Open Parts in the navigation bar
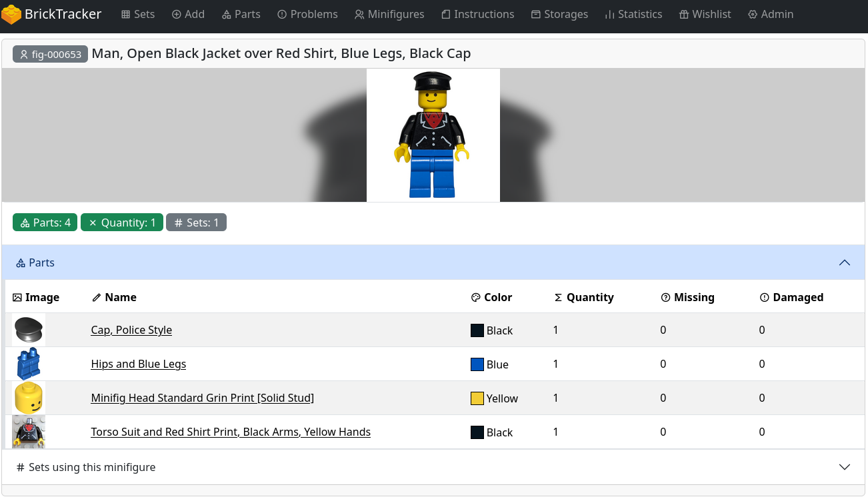The height and width of the screenshot is (501, 868). click(x=241, y=14)
